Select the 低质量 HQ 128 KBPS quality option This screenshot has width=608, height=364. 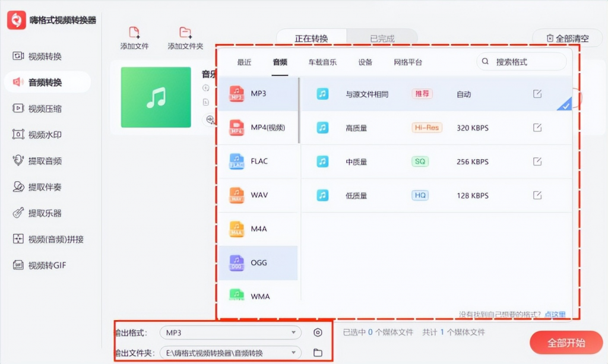(416, 195)
